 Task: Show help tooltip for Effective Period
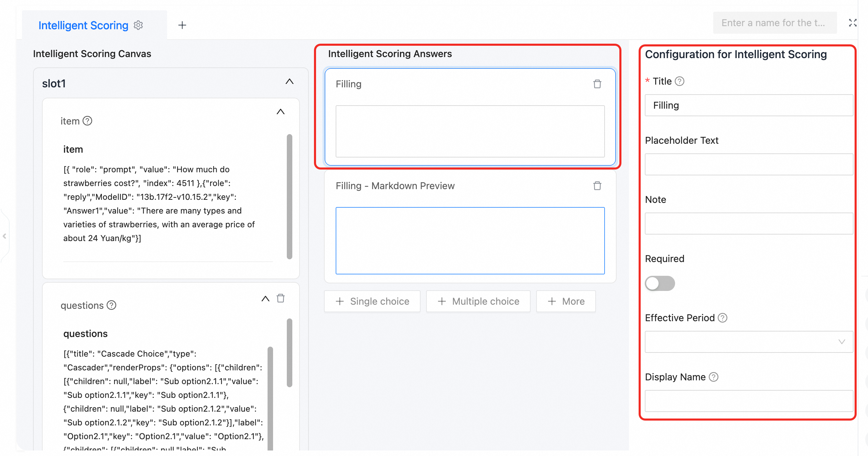click(723, 318)
